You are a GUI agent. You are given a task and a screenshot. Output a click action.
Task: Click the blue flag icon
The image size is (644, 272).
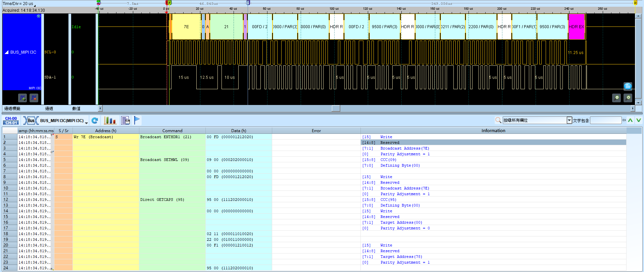coord(137,120)
